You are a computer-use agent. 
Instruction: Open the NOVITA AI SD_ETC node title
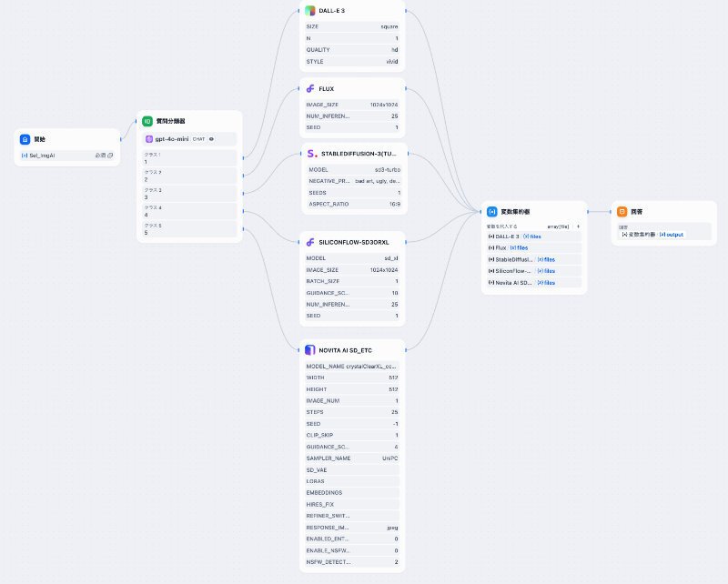[346, 350]
